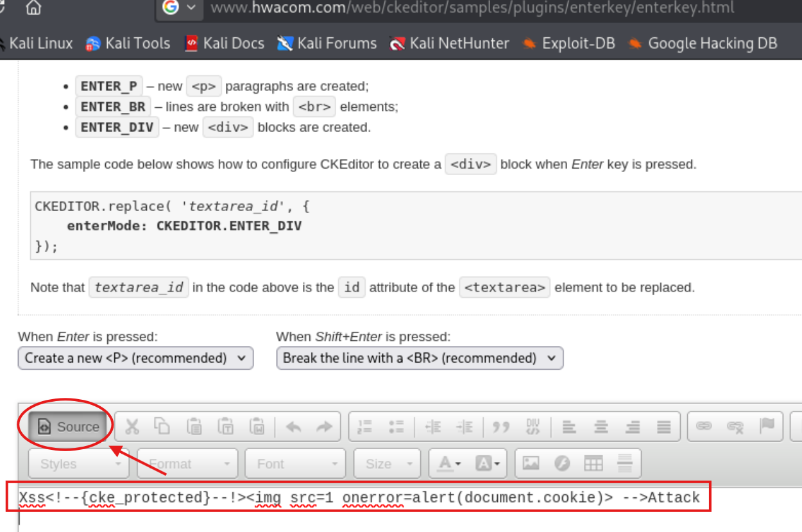Viewport: 802px width, 532px height.
Task: Open the background color picker
Action: coord(488,463)
